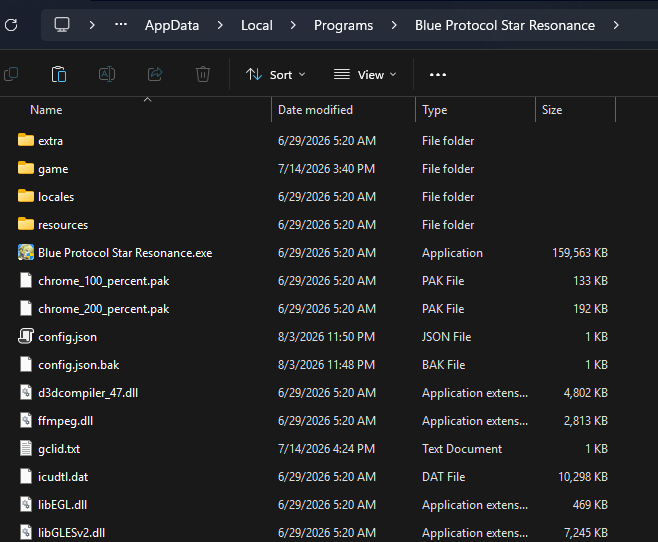Screen dimensions: 658x542
Task: Select the icudtl.dat file icon
Action: pos(26,477)
